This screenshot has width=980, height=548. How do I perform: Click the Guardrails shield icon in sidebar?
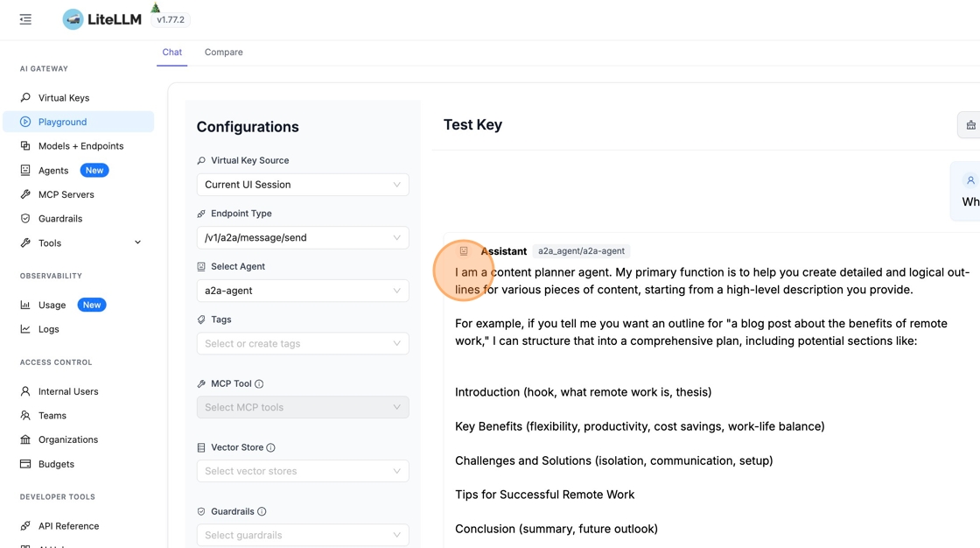(x=25, y=219)
